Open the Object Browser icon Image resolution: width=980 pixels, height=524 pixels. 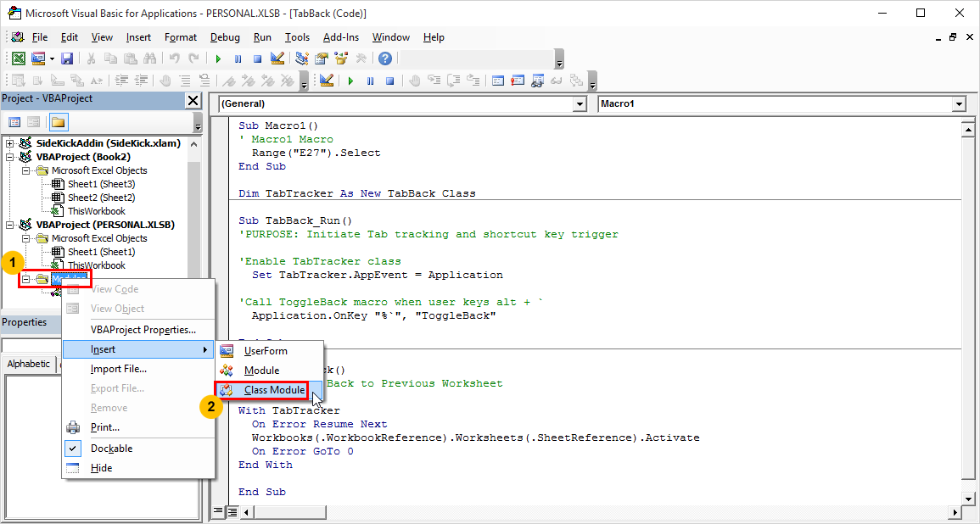tap(339, 58)
